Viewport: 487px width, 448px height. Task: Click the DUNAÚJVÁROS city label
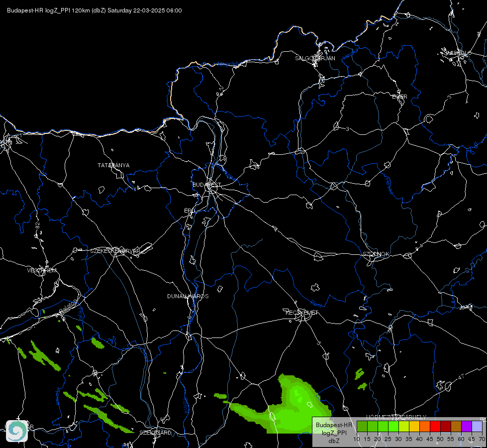click(188, 296)
